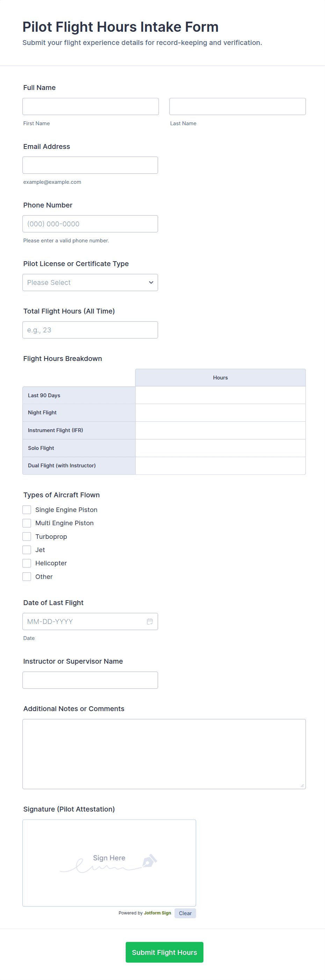
Task: Tick the Turboprop checkbox
Action: [x=27, y=536]
